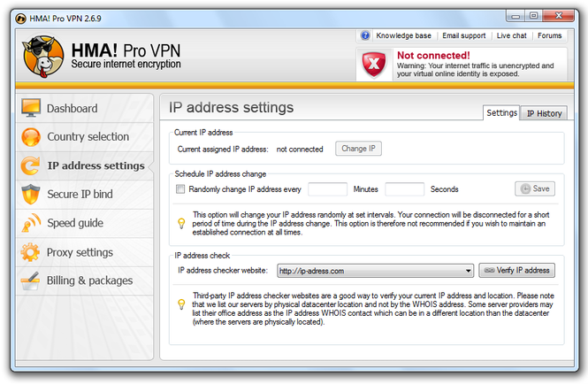Screen dimensions: 588x384
Task: Click the Change IP button
Action: [358, 149]
